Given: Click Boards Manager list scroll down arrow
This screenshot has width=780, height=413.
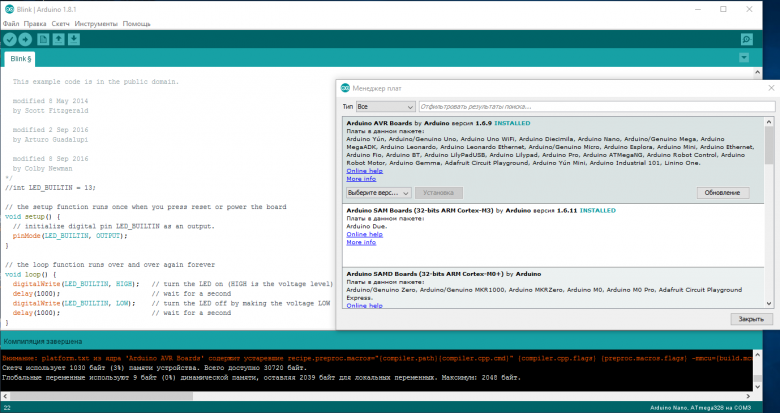Looking at the screenshot, I should tap(769, 303).
